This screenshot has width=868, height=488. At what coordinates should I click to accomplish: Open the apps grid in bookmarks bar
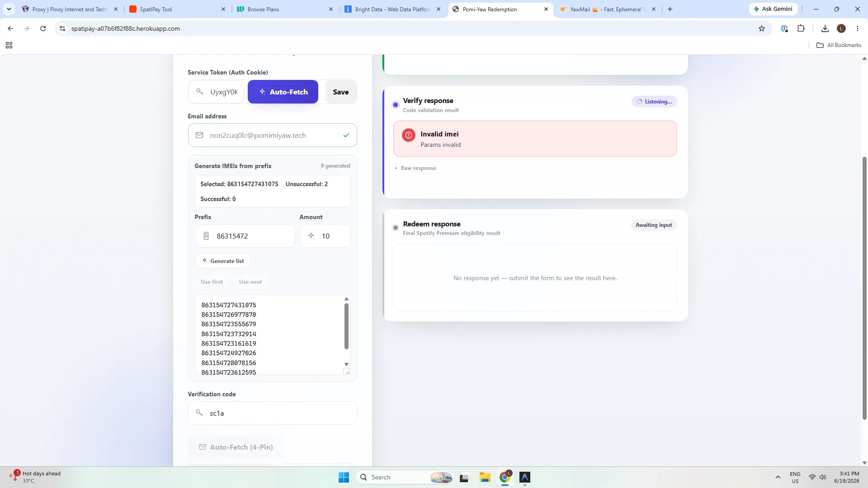coord(9,45)
